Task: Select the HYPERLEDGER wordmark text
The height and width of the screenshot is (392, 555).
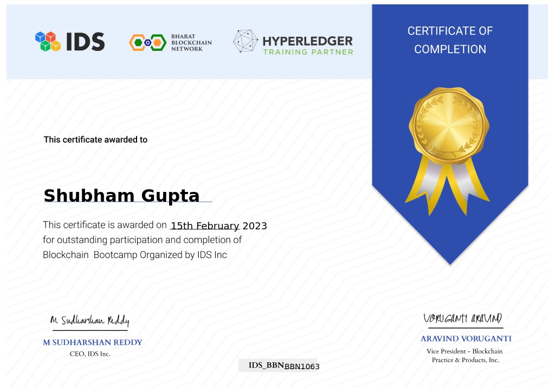Action: [x=307, y=41]
